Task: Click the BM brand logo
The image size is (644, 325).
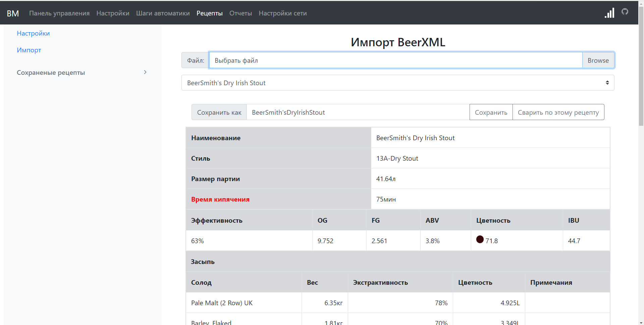Action: click(x=13, y=13)
